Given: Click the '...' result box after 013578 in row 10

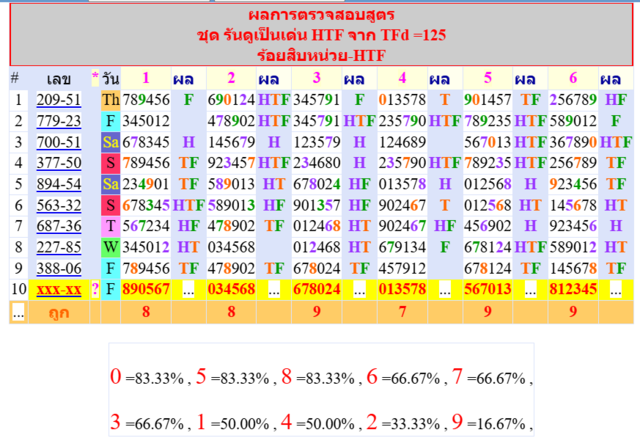Looking at the screenshot, I should click(444, 290).
